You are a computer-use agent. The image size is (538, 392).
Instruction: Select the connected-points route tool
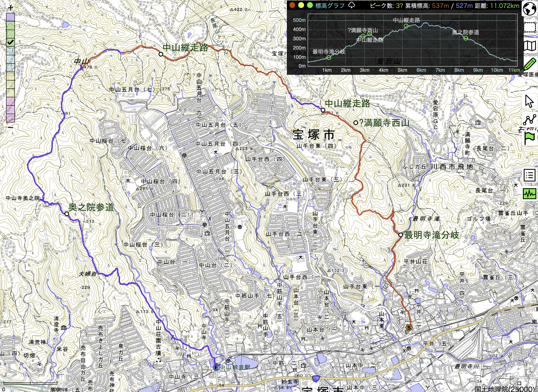click(x=529, y=120)
